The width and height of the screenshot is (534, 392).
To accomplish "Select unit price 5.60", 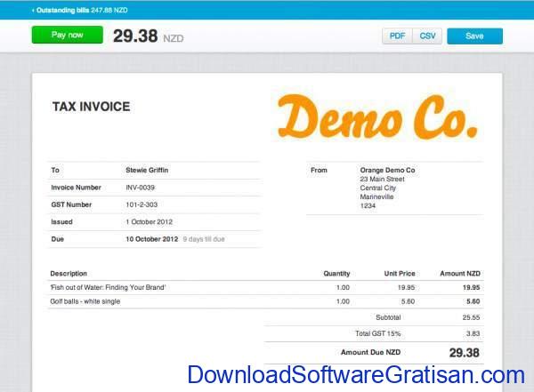I will (x=408, y=301).
